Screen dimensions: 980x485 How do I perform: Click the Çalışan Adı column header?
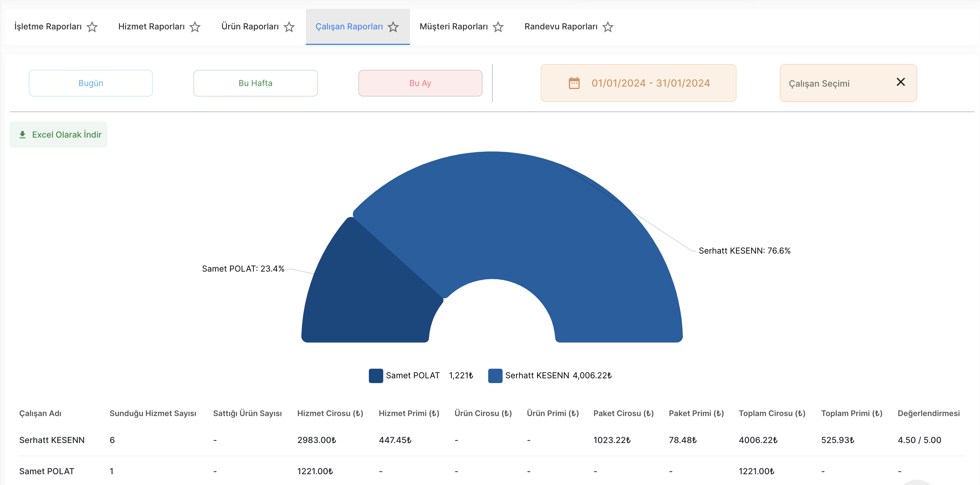pyautogui.click(x=40, y=413)
